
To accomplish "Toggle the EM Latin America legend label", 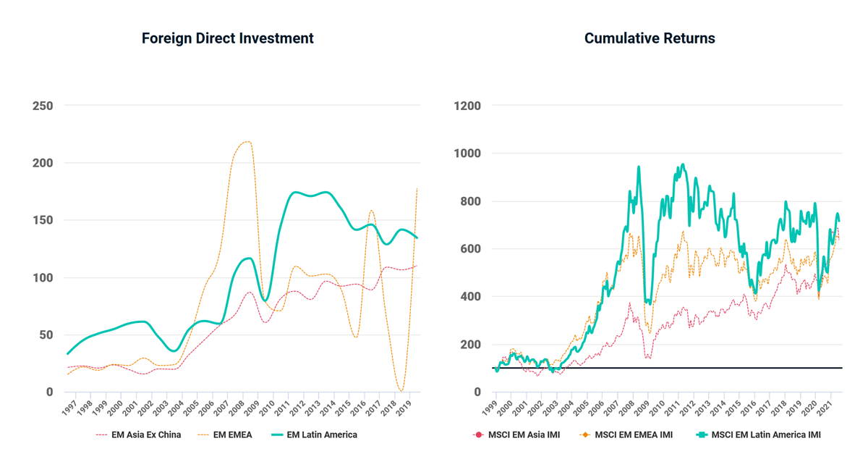I will click(x=322, y=435).
